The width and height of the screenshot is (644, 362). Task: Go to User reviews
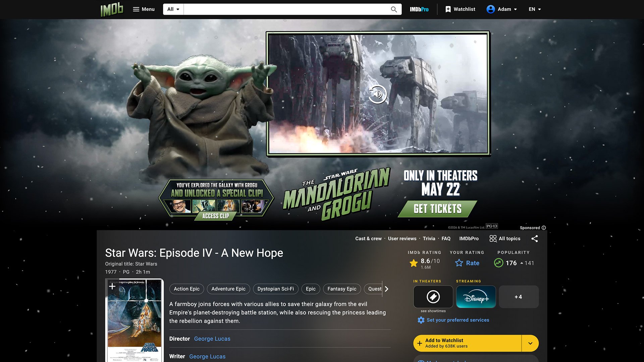coord(402,239)
